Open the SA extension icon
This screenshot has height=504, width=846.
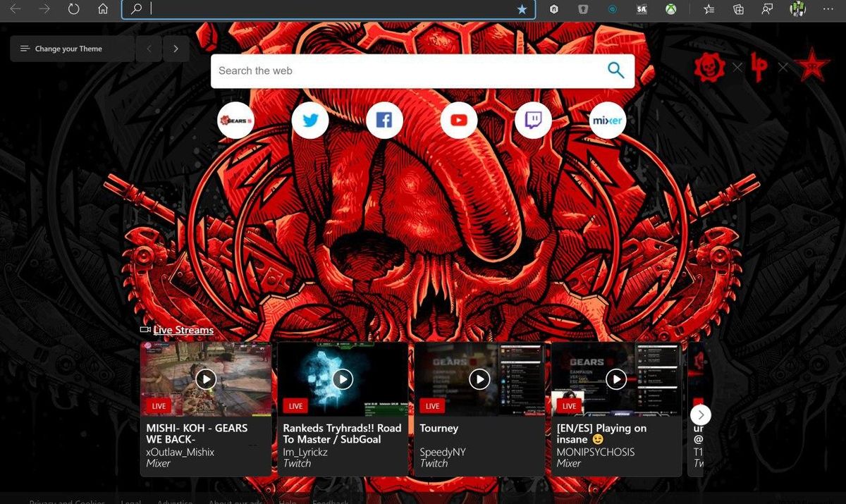click(x=642, y=9)
